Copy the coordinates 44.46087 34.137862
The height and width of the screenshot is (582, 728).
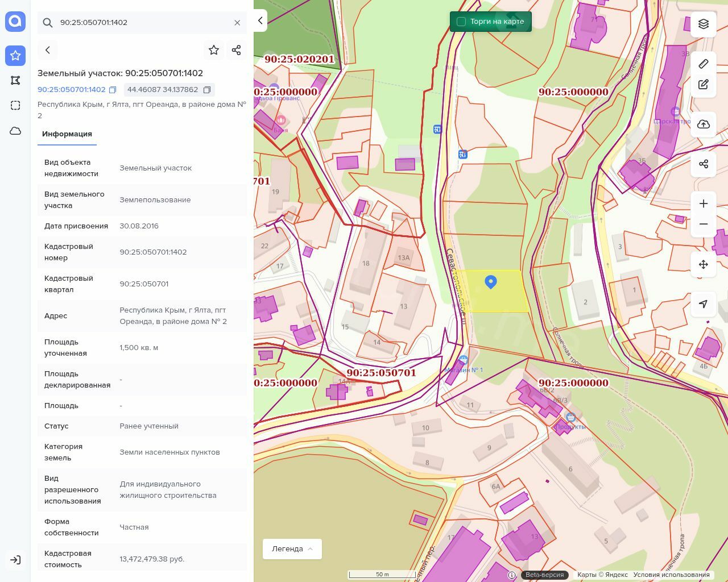tap(207, 90)
